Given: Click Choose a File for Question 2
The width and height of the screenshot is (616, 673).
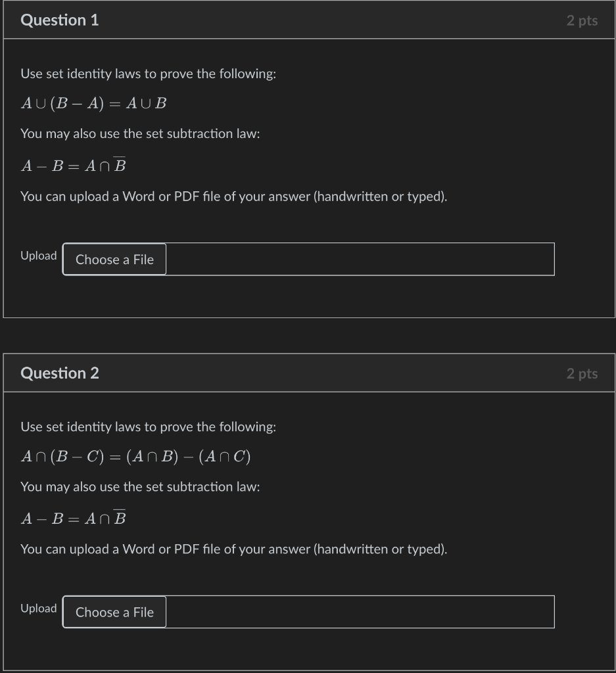Looking at the screenshot, I should coord(114,612).
